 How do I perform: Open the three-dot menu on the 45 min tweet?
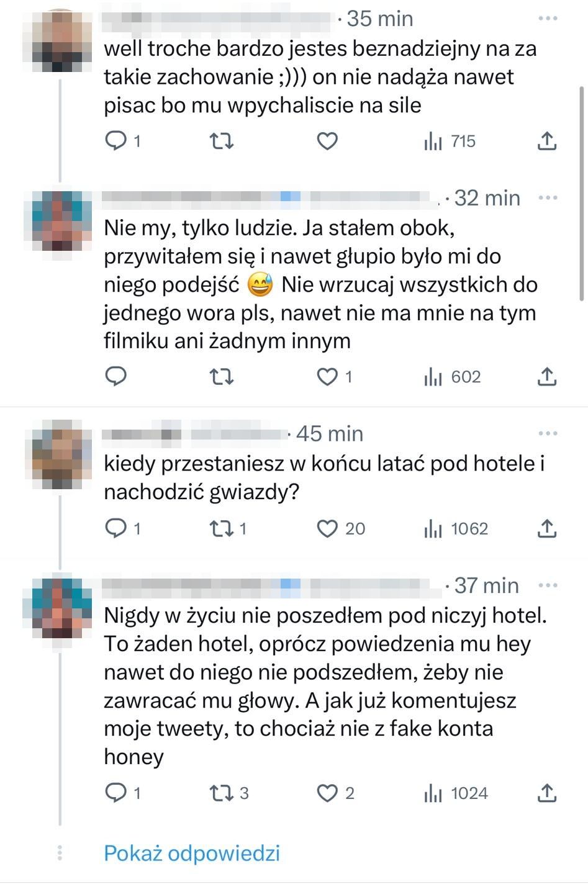[x=547, y=433]
